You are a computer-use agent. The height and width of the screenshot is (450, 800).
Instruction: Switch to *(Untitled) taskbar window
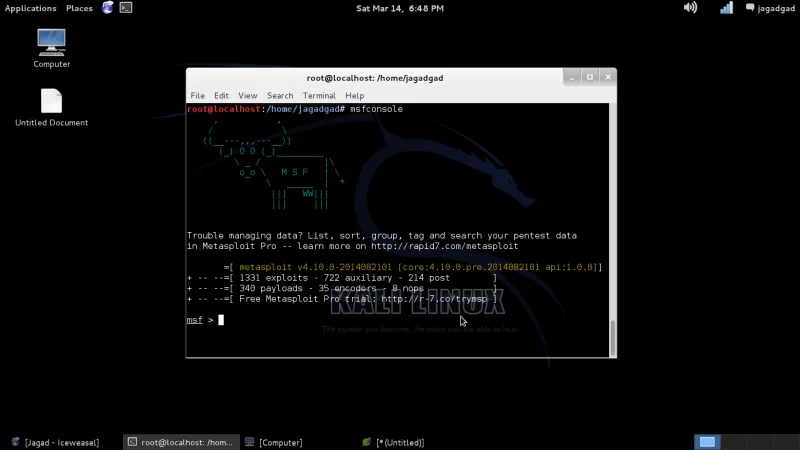393,442
